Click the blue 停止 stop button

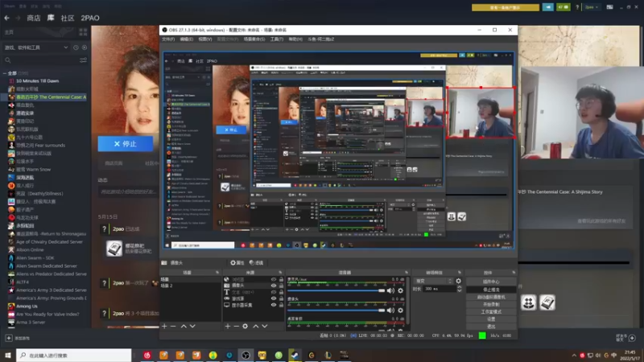coord(126,144)
